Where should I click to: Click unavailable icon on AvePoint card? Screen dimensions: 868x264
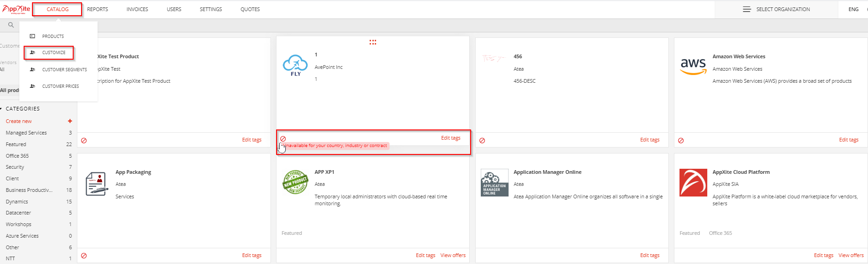coord(283,139)
